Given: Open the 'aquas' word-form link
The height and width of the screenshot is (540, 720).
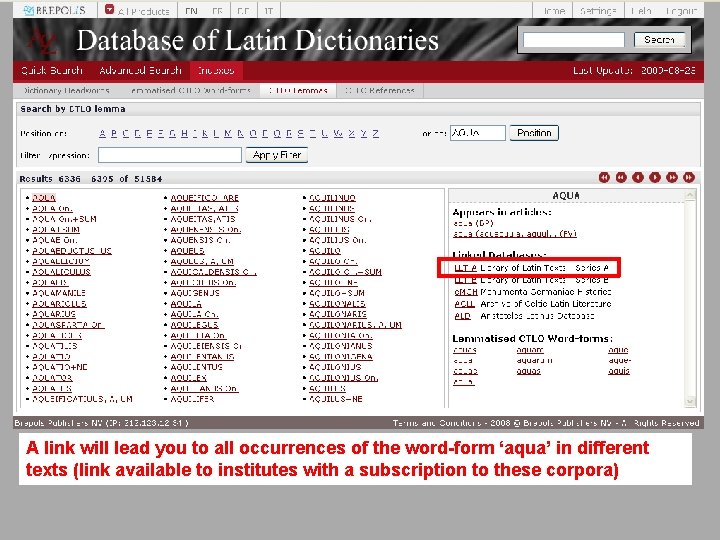Looking at the screenshot, I should [x=529, y=371].
